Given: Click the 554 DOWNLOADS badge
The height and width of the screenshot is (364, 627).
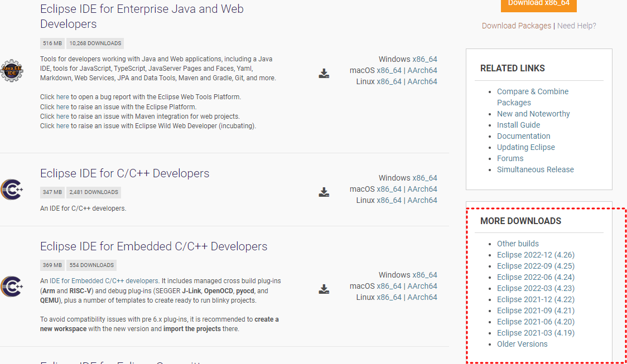Looking at the screenshot, I should pyautogui.click(x=91, y=265).
